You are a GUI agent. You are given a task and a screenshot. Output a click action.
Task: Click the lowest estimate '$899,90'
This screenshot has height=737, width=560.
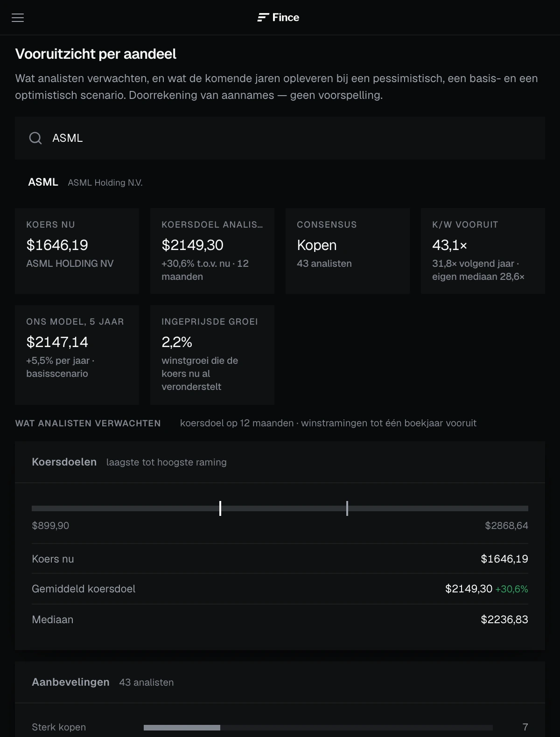[x=50, y=526]
